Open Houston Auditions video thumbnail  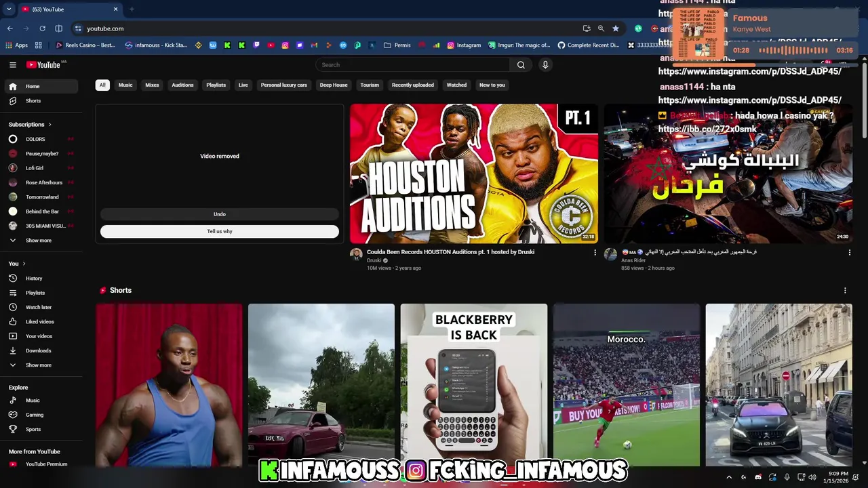[474, 174]
